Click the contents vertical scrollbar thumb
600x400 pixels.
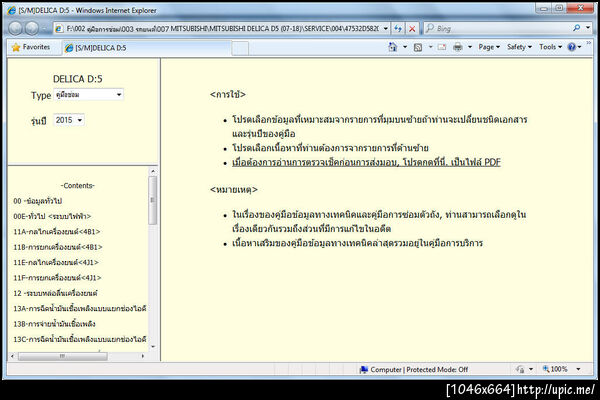(153, 200)
